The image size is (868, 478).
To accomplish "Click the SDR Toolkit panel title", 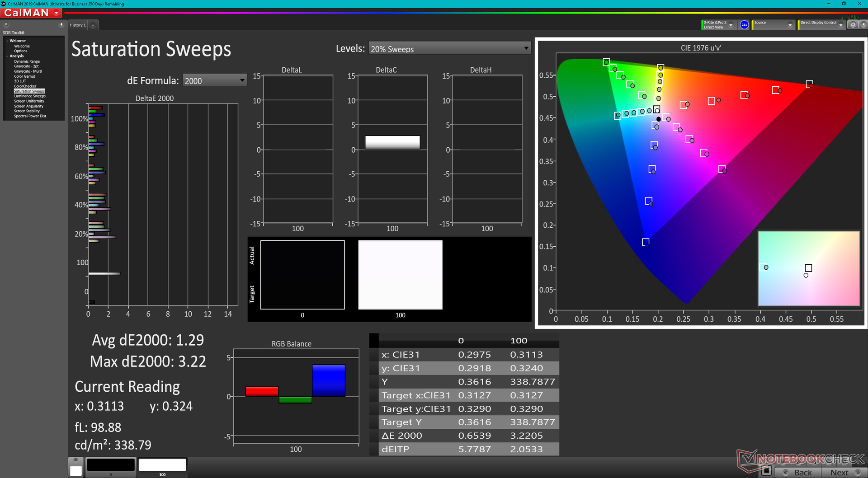I will point(14,33).
